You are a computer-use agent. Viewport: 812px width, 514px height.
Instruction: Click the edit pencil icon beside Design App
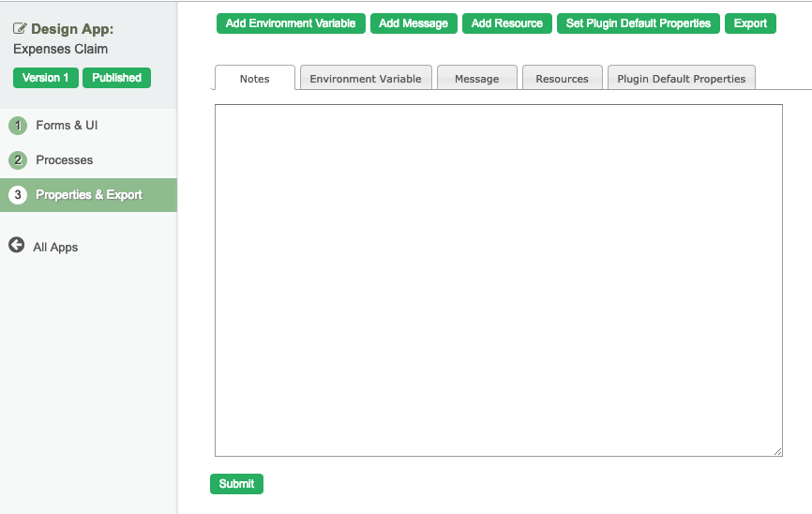[20, 29]
